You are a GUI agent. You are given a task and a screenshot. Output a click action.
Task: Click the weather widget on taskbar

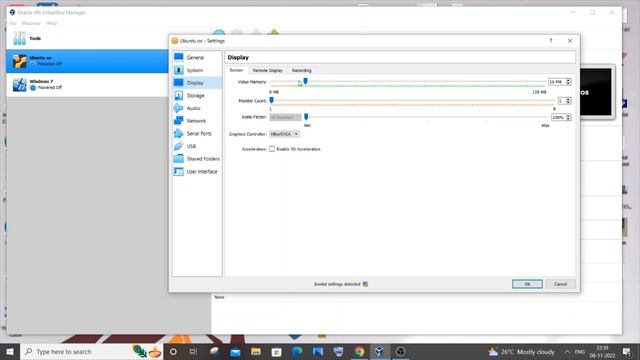(x=522, y=351)
